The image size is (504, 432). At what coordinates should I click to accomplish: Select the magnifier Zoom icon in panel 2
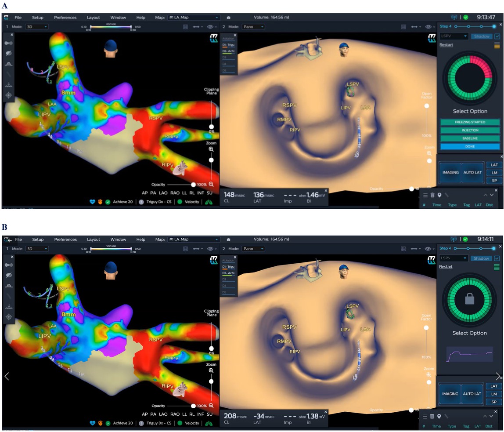click(429, 153)
